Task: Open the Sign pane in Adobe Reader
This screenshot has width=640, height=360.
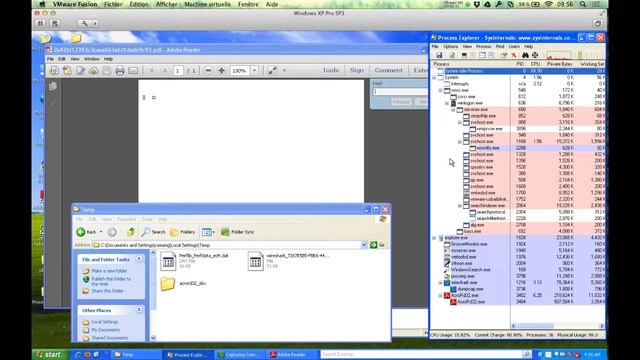Action: click(x=356, y=70)
